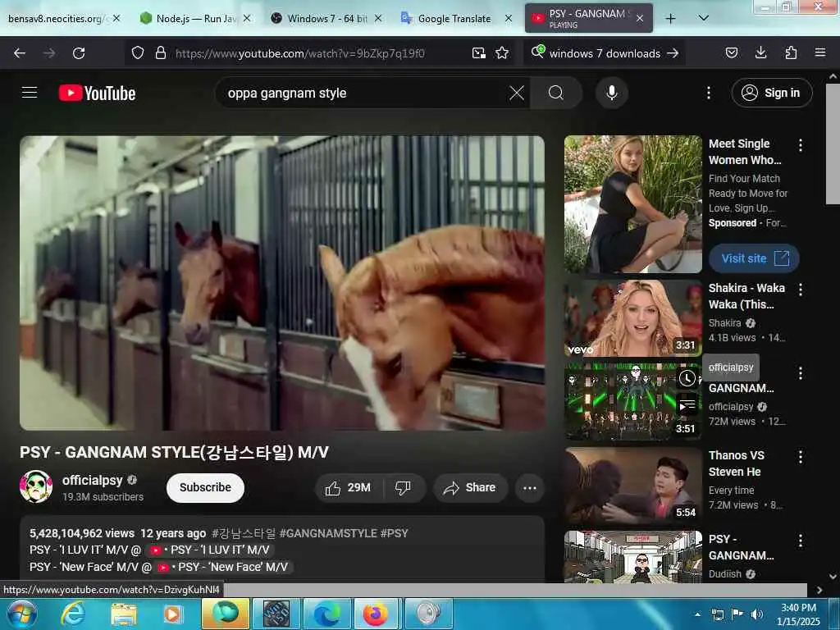Open the taskbar volume speaker icon
Image resolution: width=840 pixels, height=630 pixels.
click(x=756, y=614)
